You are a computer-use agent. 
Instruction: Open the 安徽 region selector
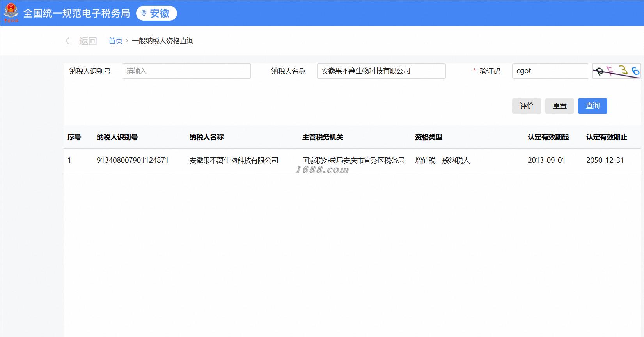pyautogui.click(x=156, y=13)
